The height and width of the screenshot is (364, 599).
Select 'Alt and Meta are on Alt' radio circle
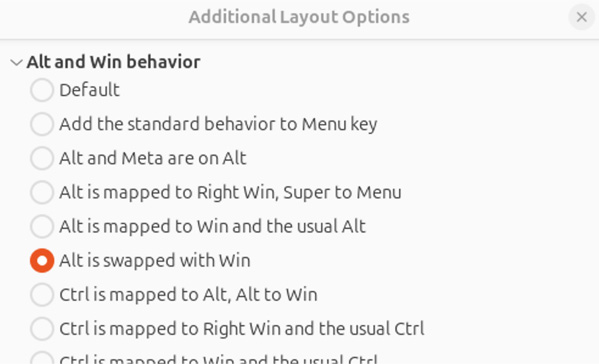[42, 158]
